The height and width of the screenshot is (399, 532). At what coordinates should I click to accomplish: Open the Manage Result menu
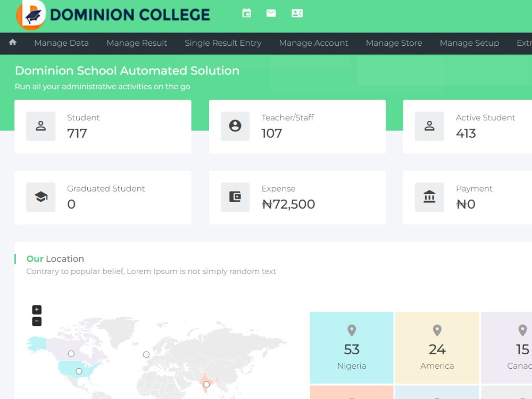click(x=137, y=43)
